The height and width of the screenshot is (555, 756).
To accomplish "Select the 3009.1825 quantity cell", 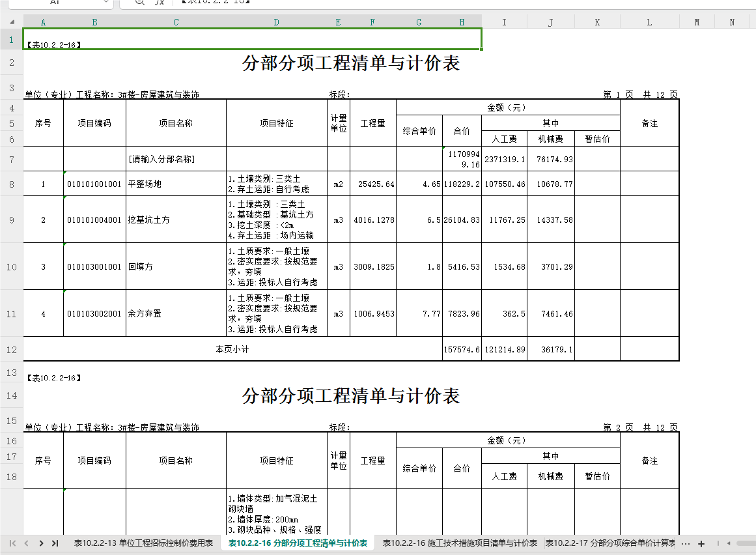I will (373, 266).
